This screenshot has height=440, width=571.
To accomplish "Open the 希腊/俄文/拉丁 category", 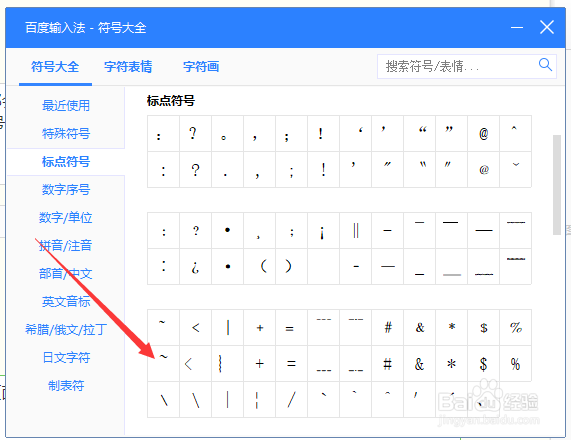I will (66, 330).
